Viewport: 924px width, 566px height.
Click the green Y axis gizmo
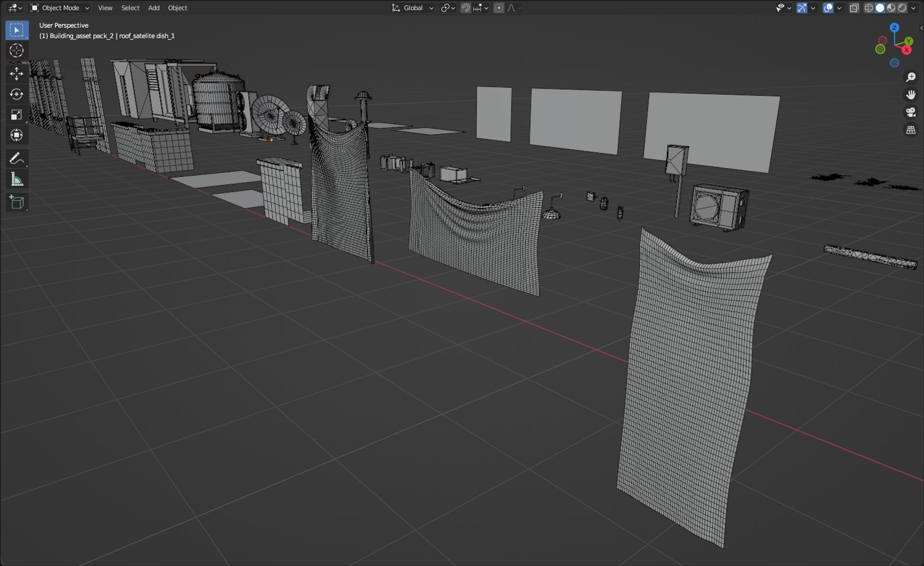click(909, 41)
